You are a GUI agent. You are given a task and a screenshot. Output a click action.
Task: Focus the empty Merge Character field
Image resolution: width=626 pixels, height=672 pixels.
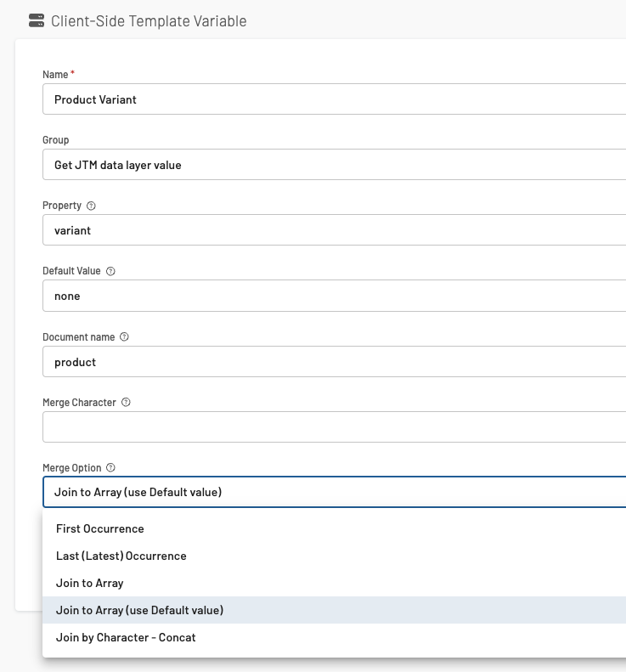point(334,426)
